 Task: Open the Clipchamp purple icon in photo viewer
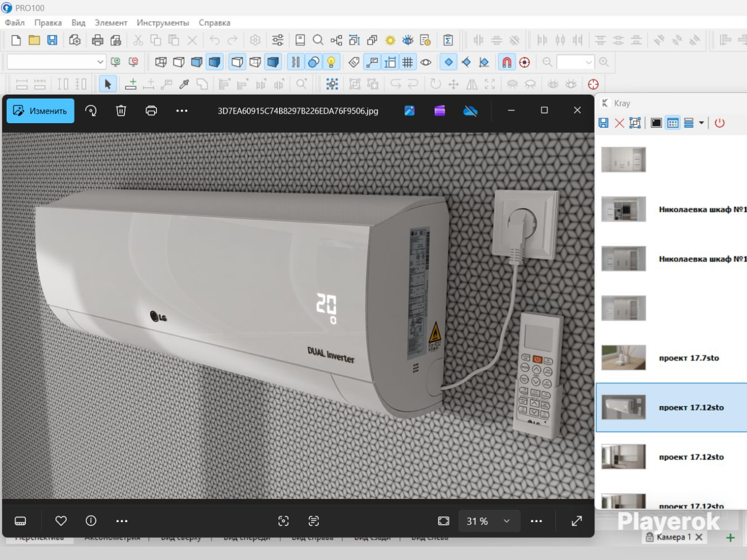[x=440, y=111]
